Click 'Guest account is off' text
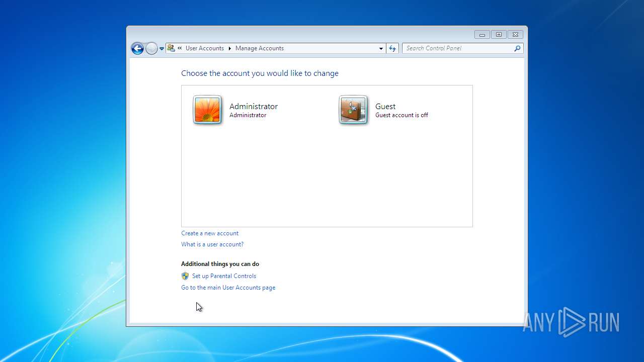Viewport: 644px width, 362px height. click(x=401, y=115)
